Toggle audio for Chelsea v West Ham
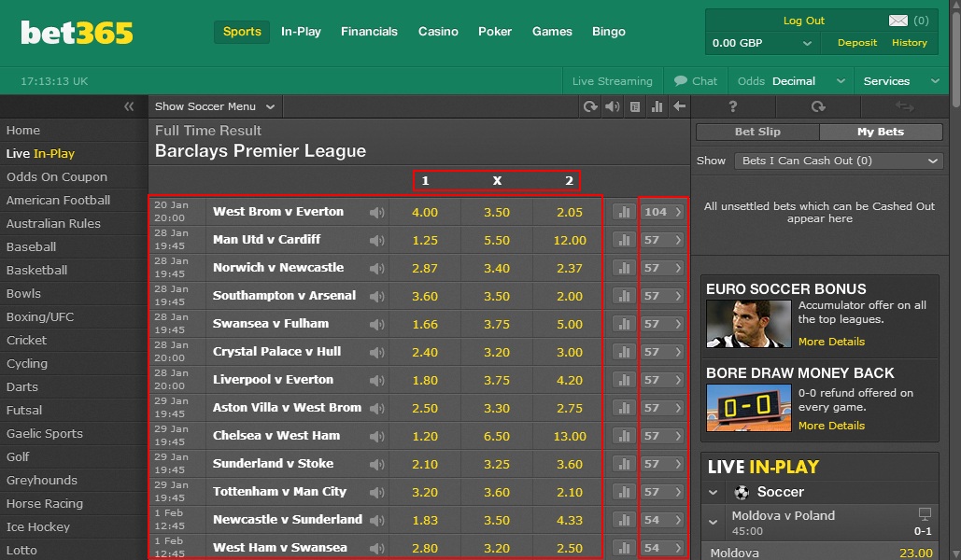This screenshot has height=560, width=961. tap(377, 436)
